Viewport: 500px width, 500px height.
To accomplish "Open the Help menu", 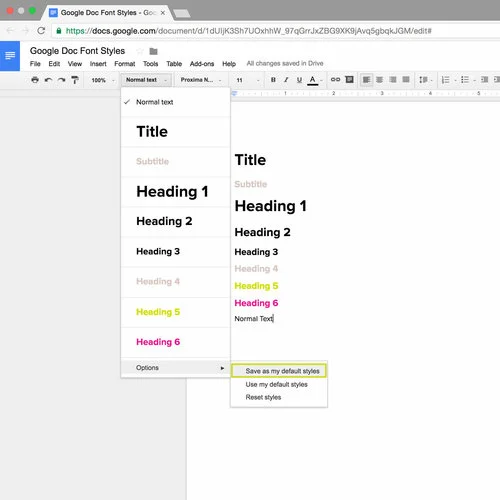I will [x=229, y=64].
